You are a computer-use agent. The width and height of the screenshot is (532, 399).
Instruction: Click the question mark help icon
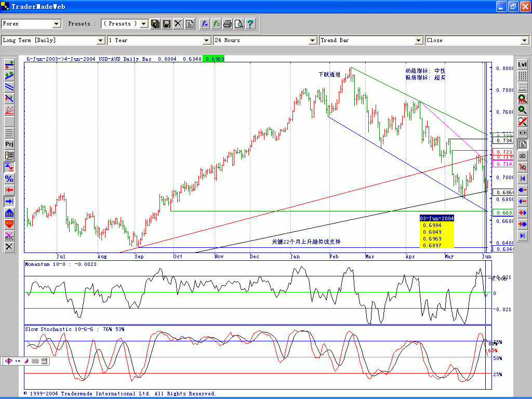[250, 24]
